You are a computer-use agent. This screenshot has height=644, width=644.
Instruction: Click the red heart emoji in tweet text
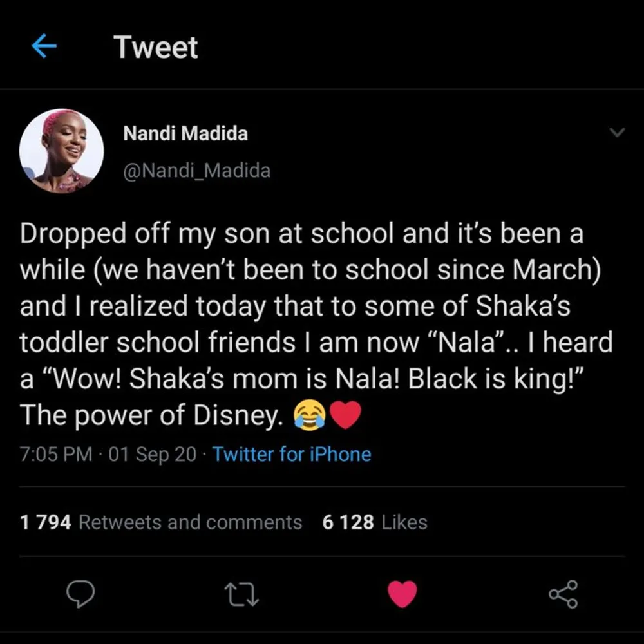tap(346, 416)
